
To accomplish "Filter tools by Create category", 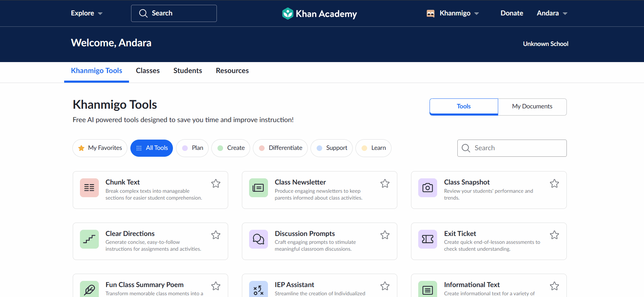I will coord(231,148).
